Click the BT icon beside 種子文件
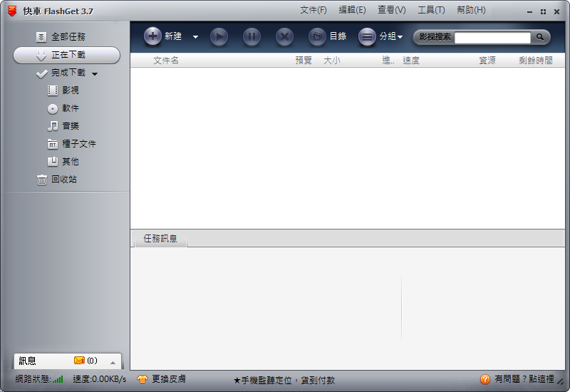The image size is (570, 392). [x=53, y=145]
